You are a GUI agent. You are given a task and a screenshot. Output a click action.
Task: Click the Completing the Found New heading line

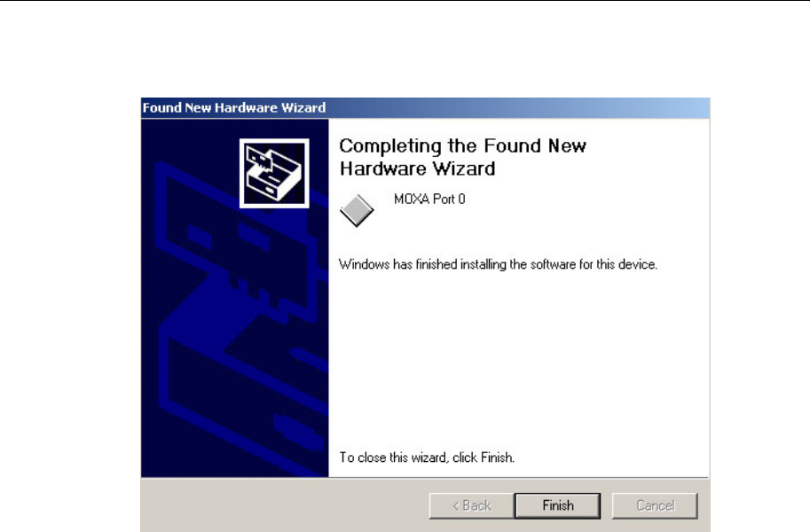(x=462, y=145)
